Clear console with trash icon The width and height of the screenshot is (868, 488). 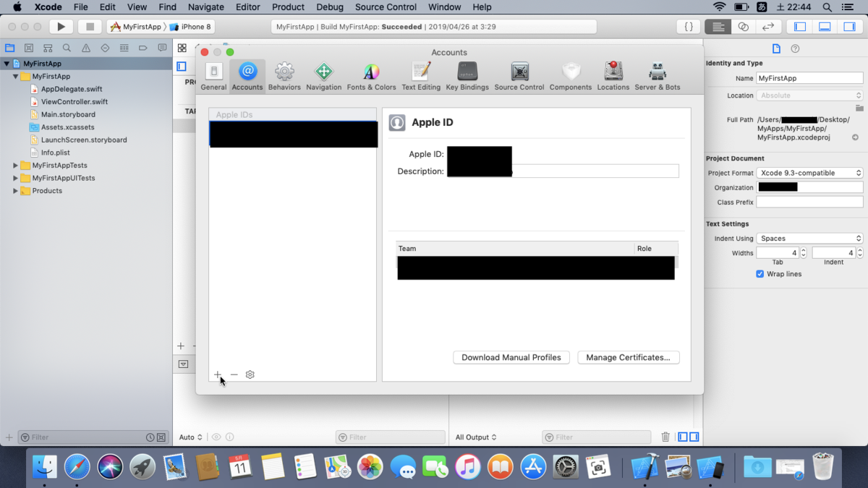665,437
